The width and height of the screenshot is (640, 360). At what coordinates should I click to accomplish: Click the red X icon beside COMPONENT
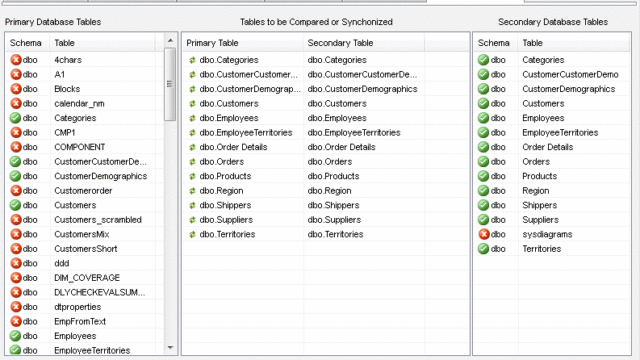16,147
